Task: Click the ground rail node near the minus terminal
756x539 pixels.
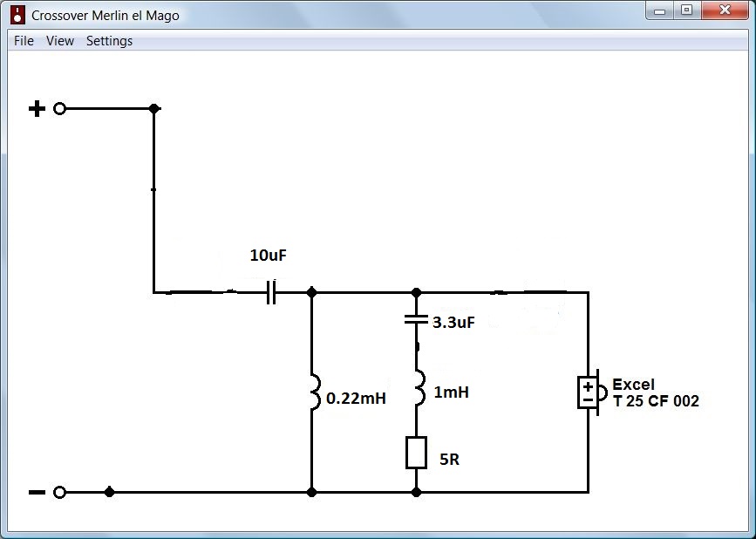Action: pos(110,492)
